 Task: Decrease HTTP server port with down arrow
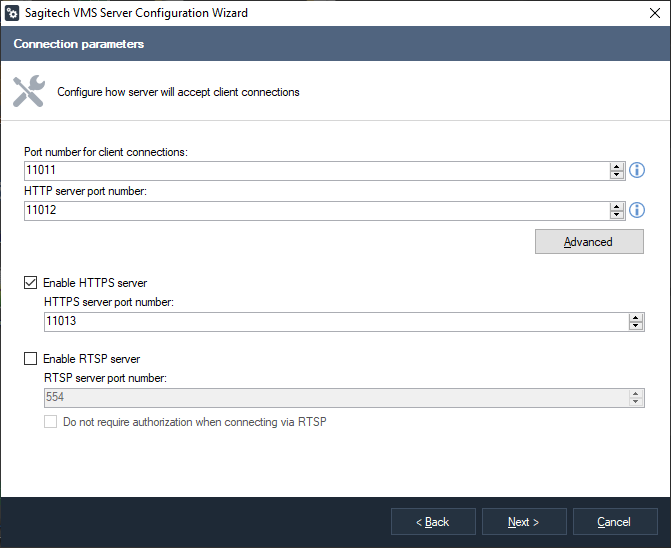pos(617,215)
